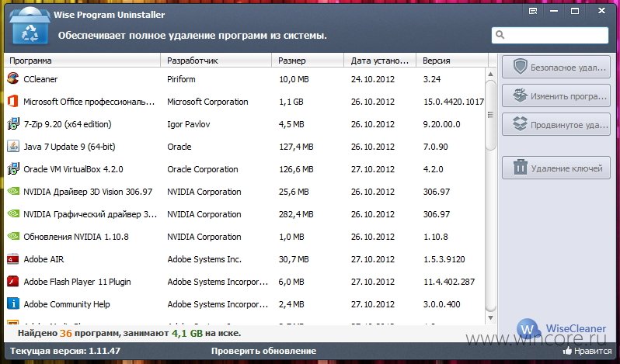Click the Безопасное удаление safe uninstall button

556,67
